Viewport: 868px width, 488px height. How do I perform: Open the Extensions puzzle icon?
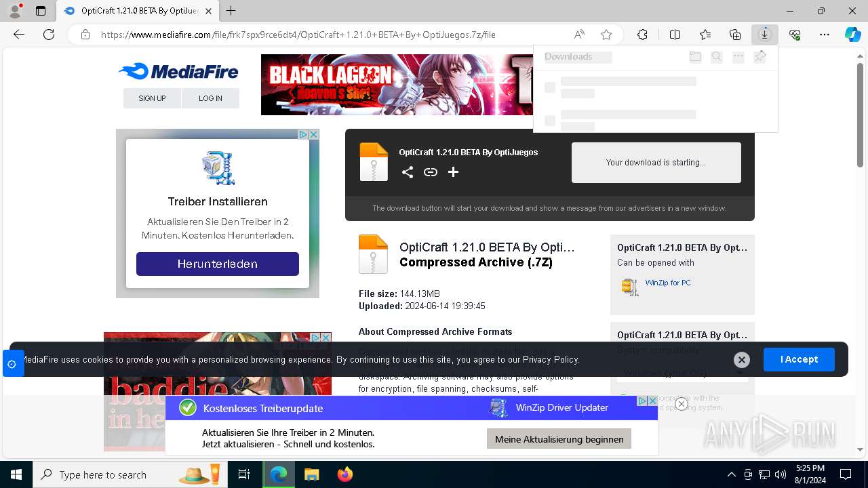tap(642, 35)
